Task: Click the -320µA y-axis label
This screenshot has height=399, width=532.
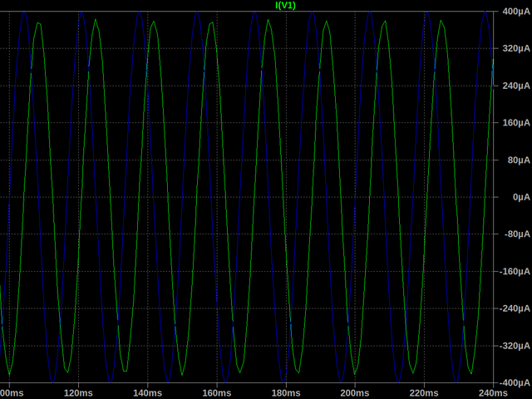Action: pyautogui.click(x=515, y=346)
